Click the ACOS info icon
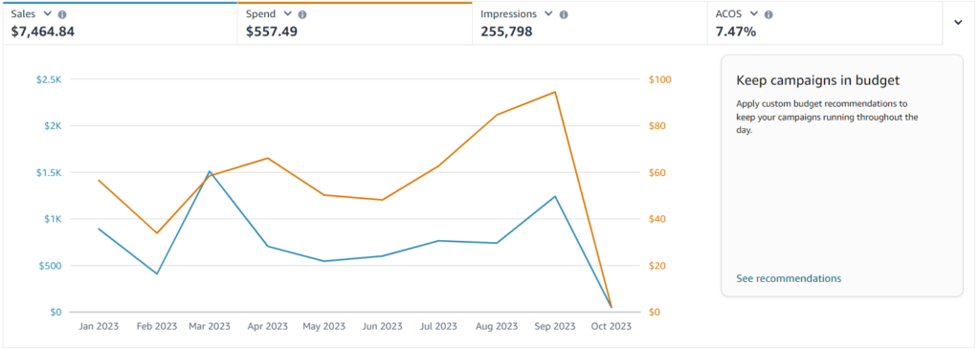The height and width of the screenshot is (350, 980). click(x=768, y=14)
